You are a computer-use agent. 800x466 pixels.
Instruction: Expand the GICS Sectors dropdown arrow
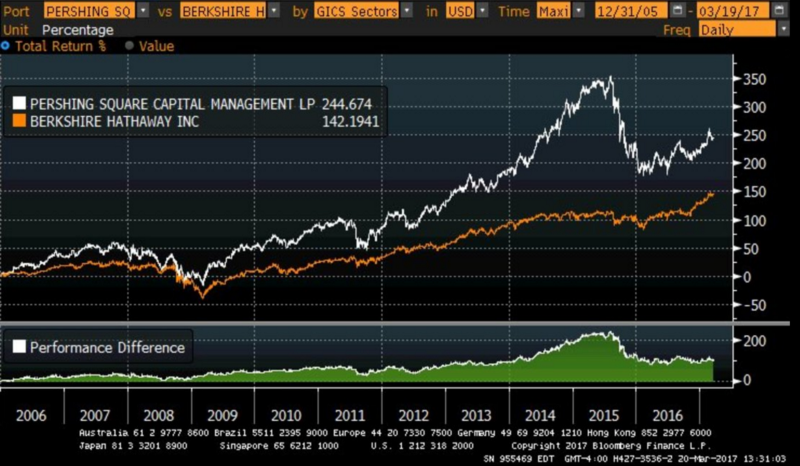pos(407,10)
